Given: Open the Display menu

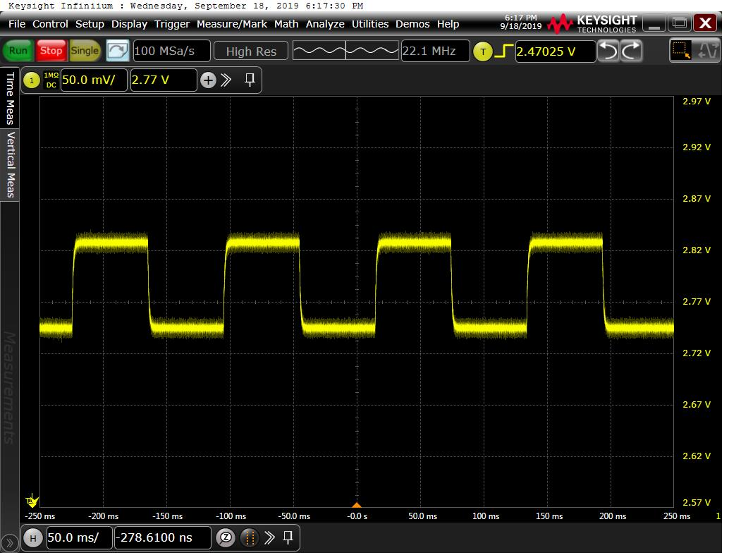Looking at the screenshot, I should click(129, 24).
